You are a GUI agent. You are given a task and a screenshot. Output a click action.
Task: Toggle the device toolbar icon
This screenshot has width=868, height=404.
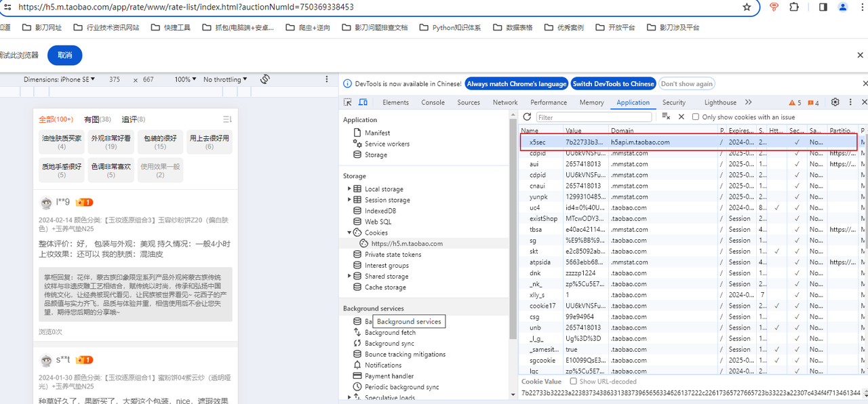[363, 102]
